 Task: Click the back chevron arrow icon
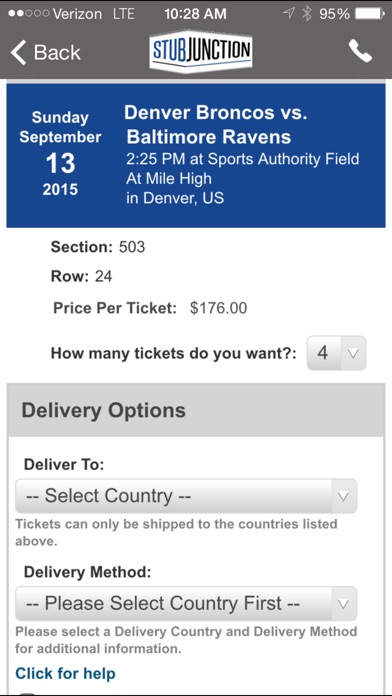18,52
